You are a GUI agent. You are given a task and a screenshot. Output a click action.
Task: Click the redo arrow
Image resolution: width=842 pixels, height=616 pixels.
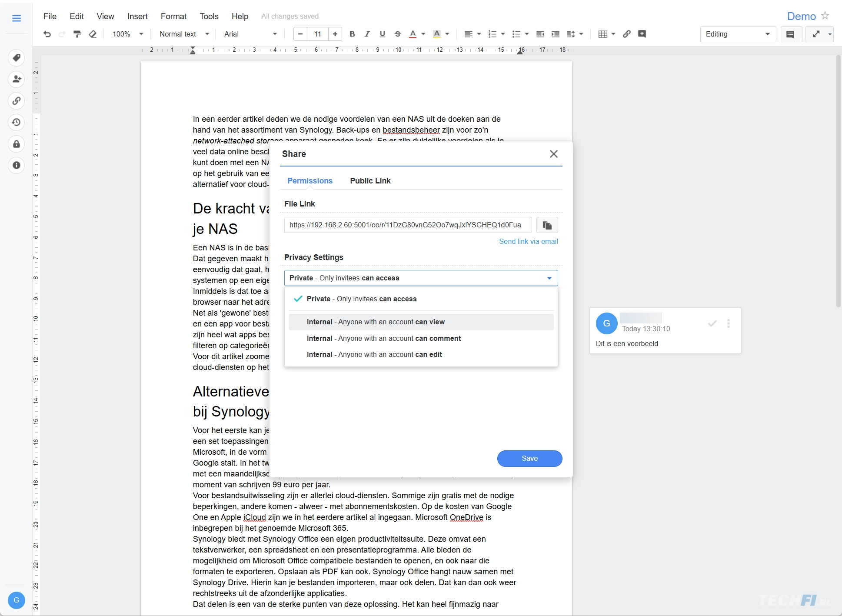[62, 34]
